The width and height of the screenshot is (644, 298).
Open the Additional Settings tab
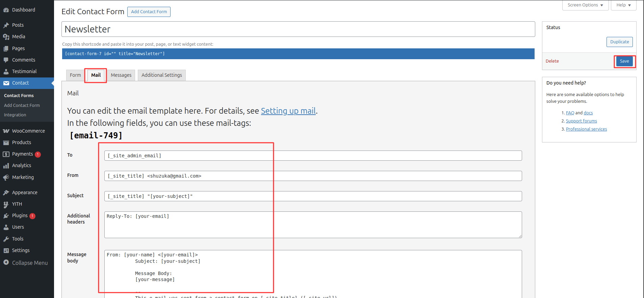161,75
